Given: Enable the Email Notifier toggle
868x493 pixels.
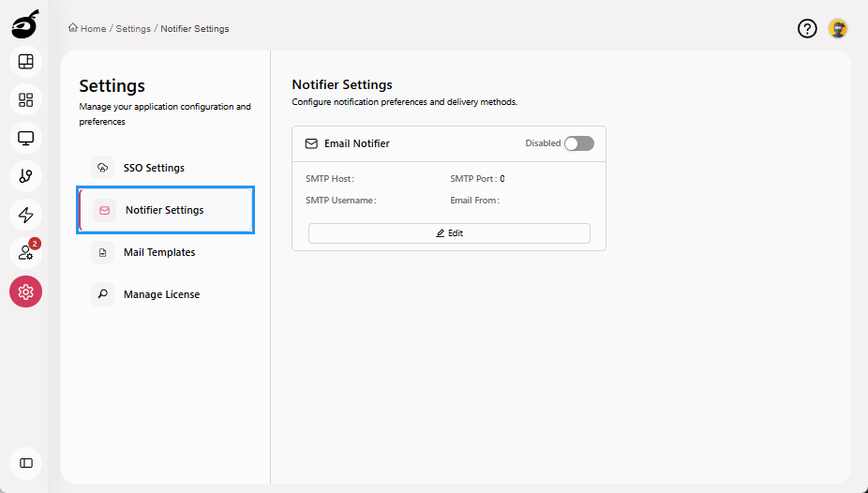Looking at the screenshot, I should click(x=579, y=143).
